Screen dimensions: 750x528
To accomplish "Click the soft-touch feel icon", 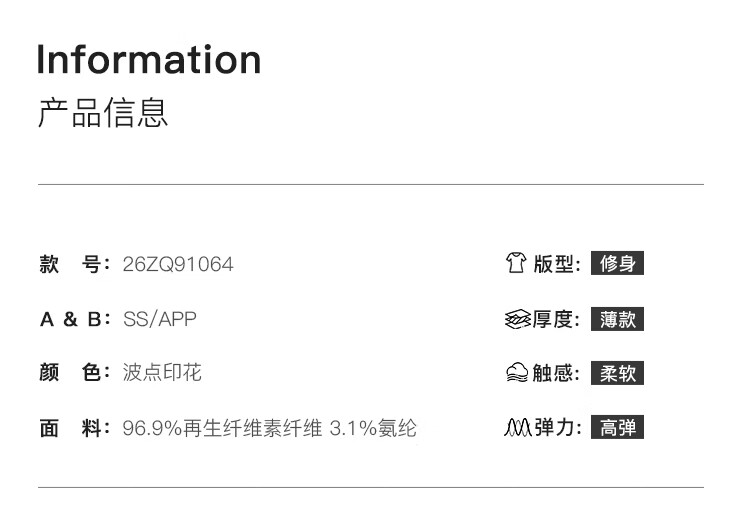I will point(516,374).
